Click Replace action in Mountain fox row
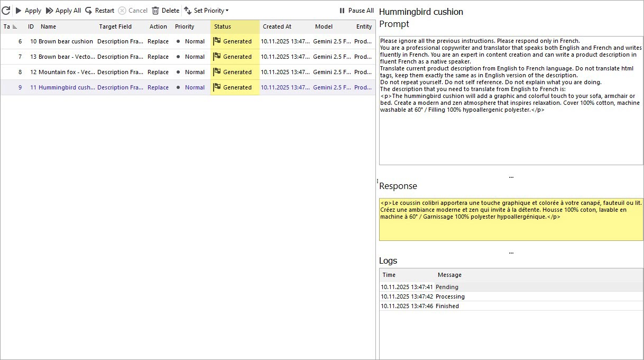The width and height of the screenshot is (644, 360). pos(158,72)
